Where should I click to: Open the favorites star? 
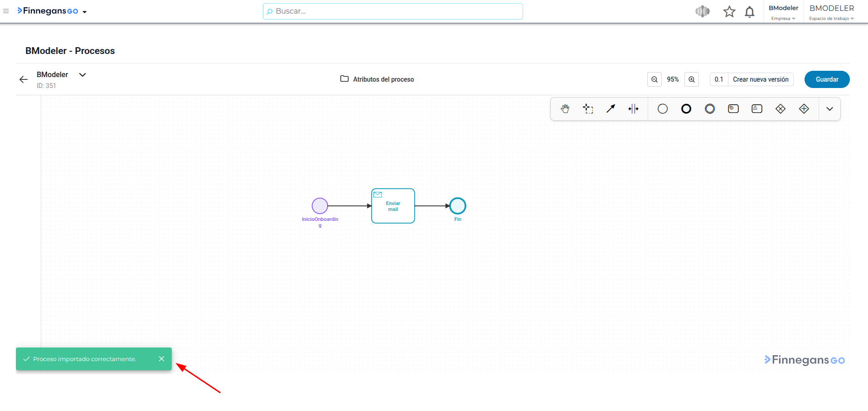coord(729,12)
